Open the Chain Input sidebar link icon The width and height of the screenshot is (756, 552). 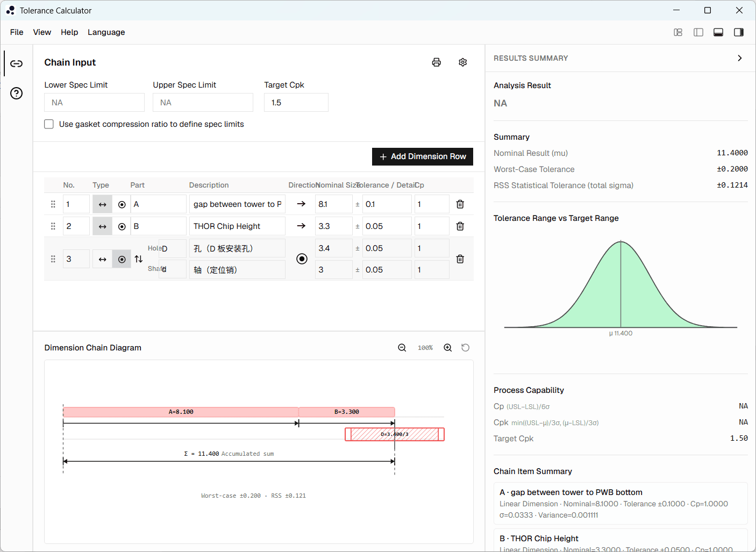(17, 63)
